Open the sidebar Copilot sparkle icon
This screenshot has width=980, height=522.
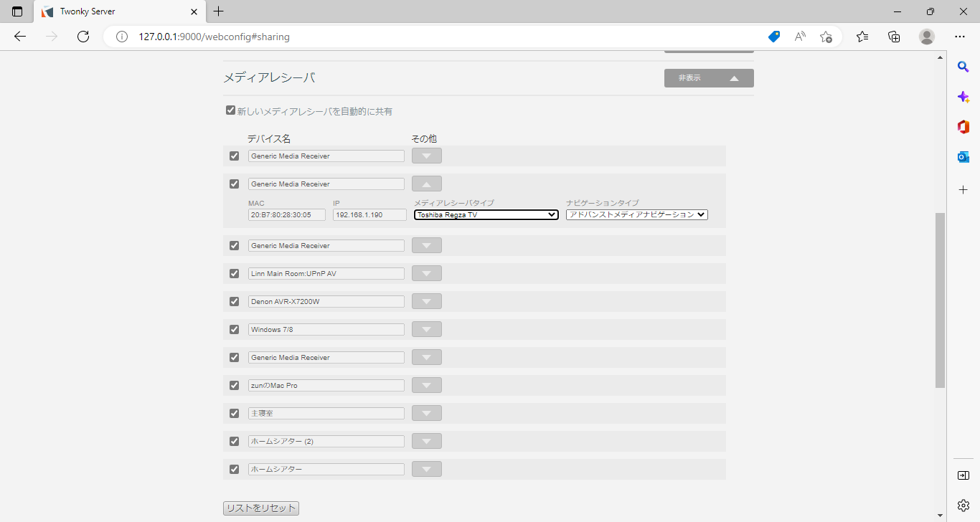tap(963, 97)
